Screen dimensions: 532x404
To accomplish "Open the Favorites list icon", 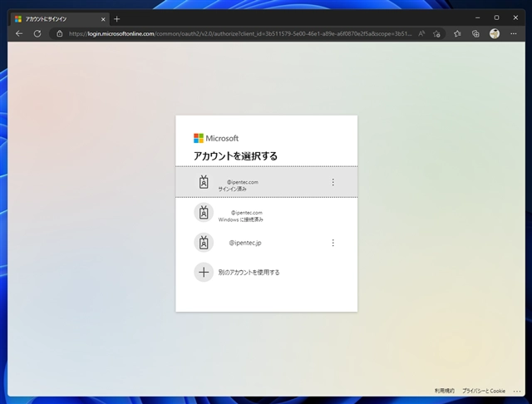I will coord(457,33).
